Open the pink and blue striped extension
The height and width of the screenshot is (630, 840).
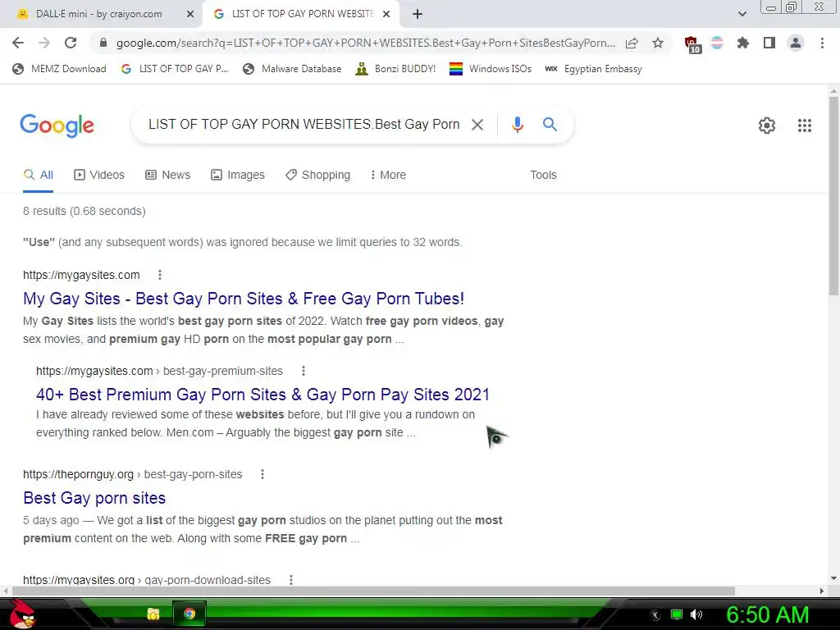(x=717, y=43)
